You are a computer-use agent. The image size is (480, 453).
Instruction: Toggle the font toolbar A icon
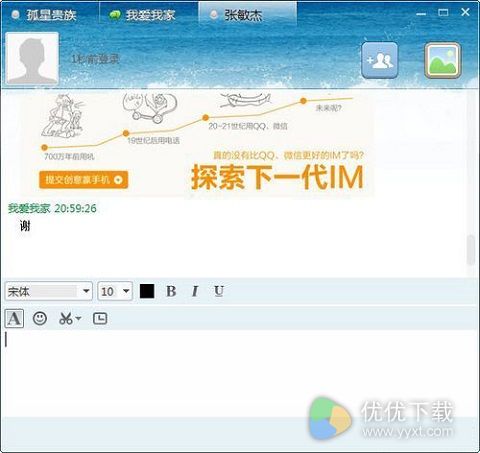(x=14, y=319)
